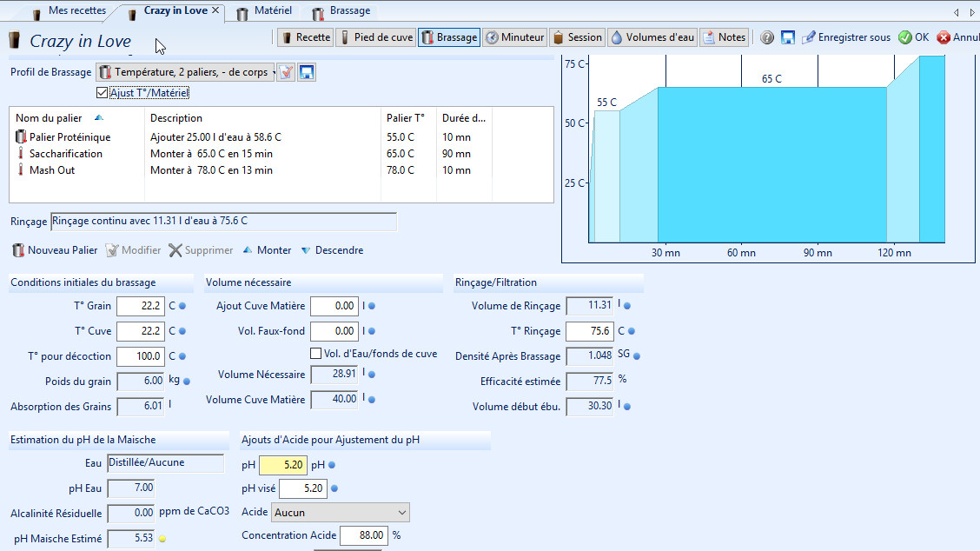Sort the list by Nom du palier
Viewport: 980px width, 551px height.
[x=50, y=118]
